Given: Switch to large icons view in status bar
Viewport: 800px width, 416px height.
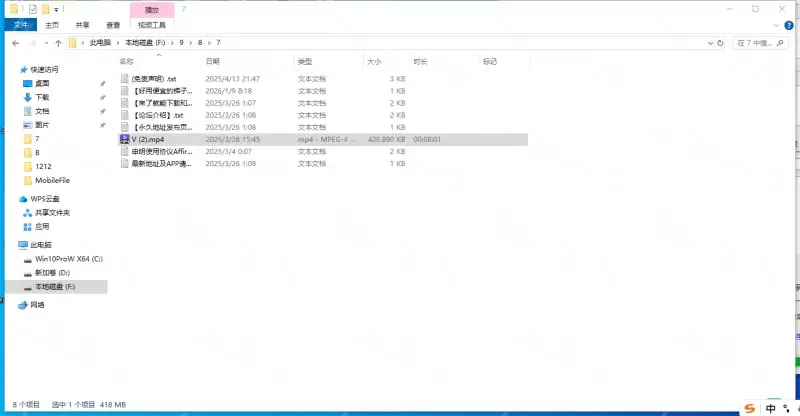Looking at the screenshot, I should [790, 404].
